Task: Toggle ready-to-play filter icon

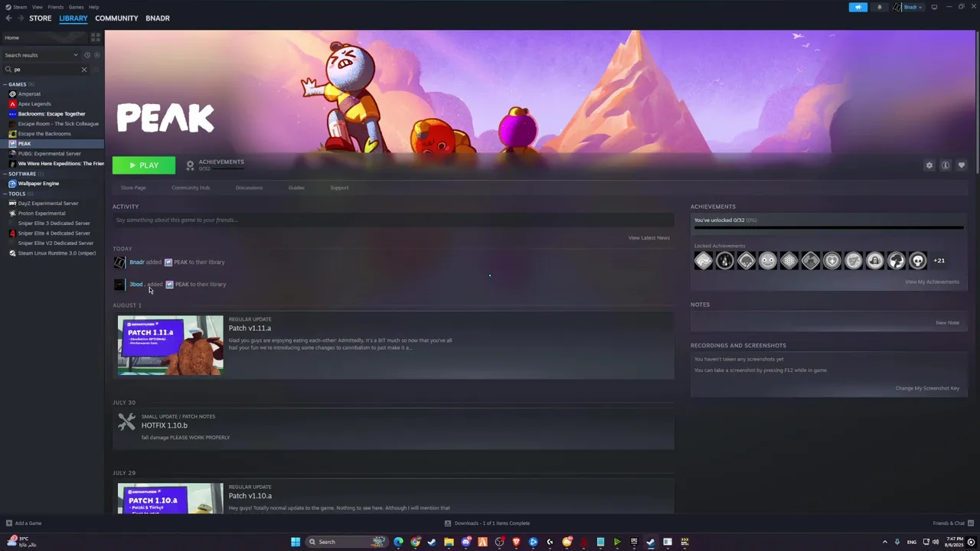Action: 96,55
